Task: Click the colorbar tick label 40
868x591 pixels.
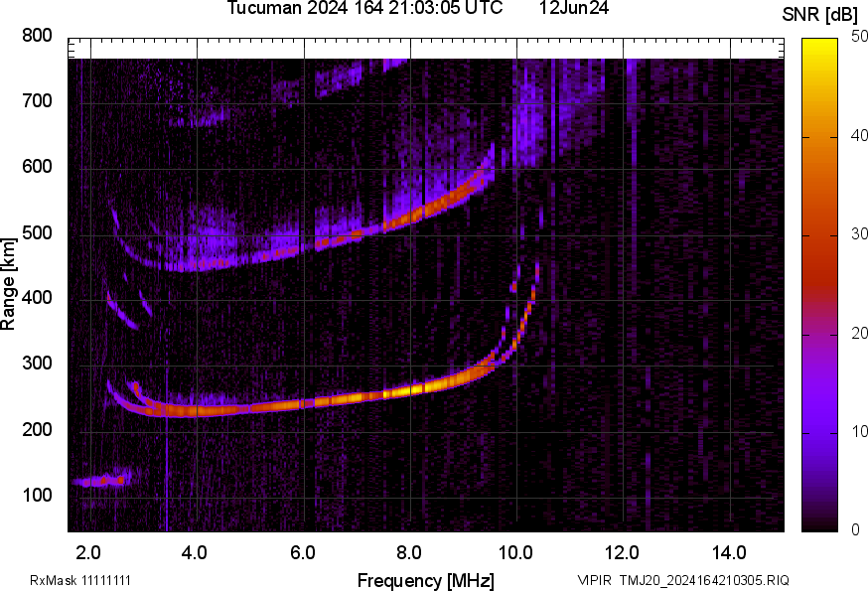Action: point(859,135)
